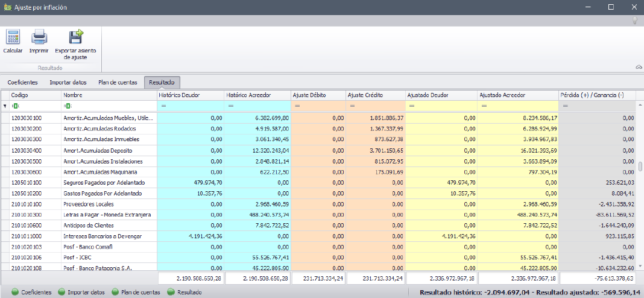Click Exportar asiento de ajuste icon
The width and height of the screenshot is (644, 298).
tap(75, 38)
